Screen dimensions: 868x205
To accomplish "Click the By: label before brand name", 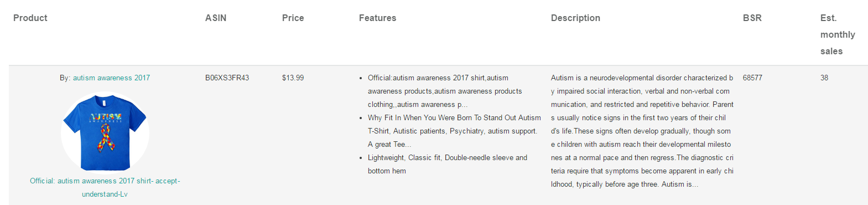I will click(65, 78).
